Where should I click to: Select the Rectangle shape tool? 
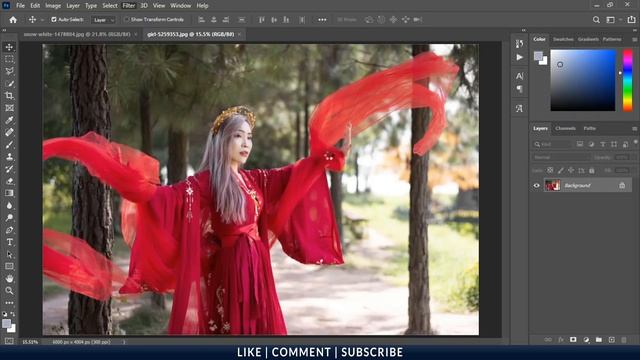[x=9, y=266]
